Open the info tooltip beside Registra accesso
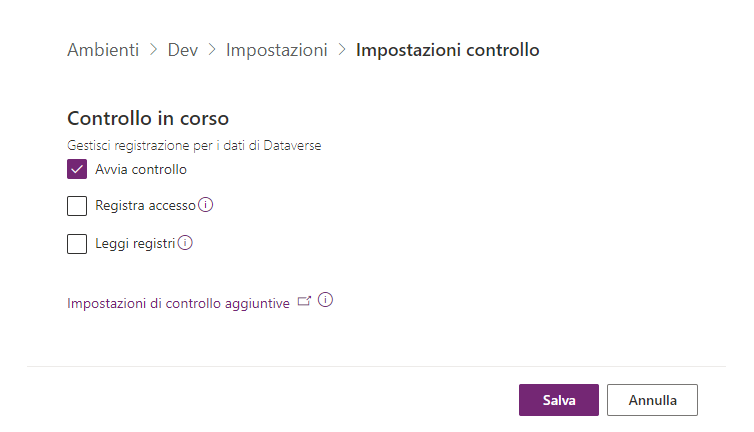This screenshot has width=754, height=432. (x=206, y=205)
